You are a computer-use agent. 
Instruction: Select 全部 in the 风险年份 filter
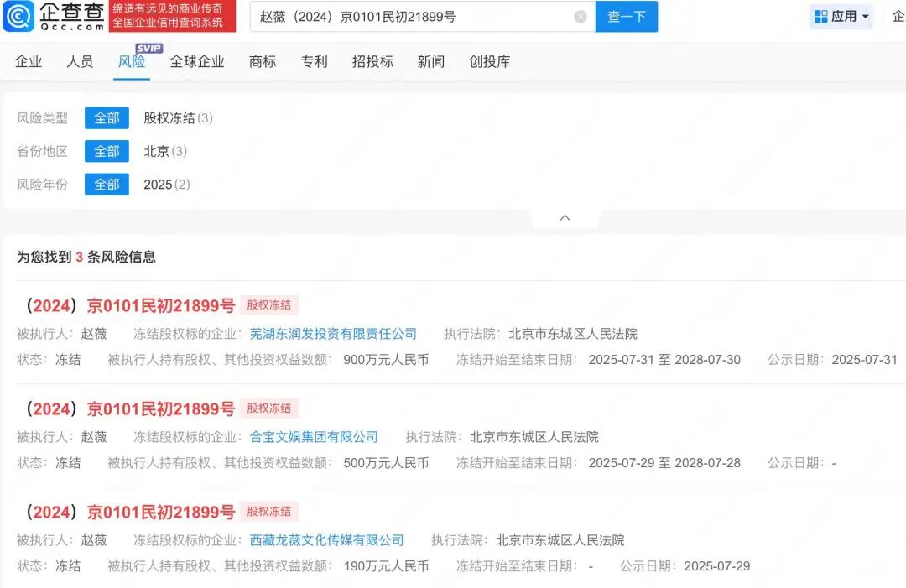pyautogui.click(x=107, y=185)
